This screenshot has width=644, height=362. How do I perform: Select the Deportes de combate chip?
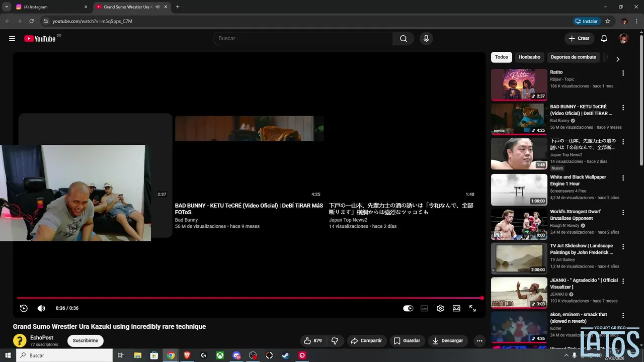pos(574,57)
